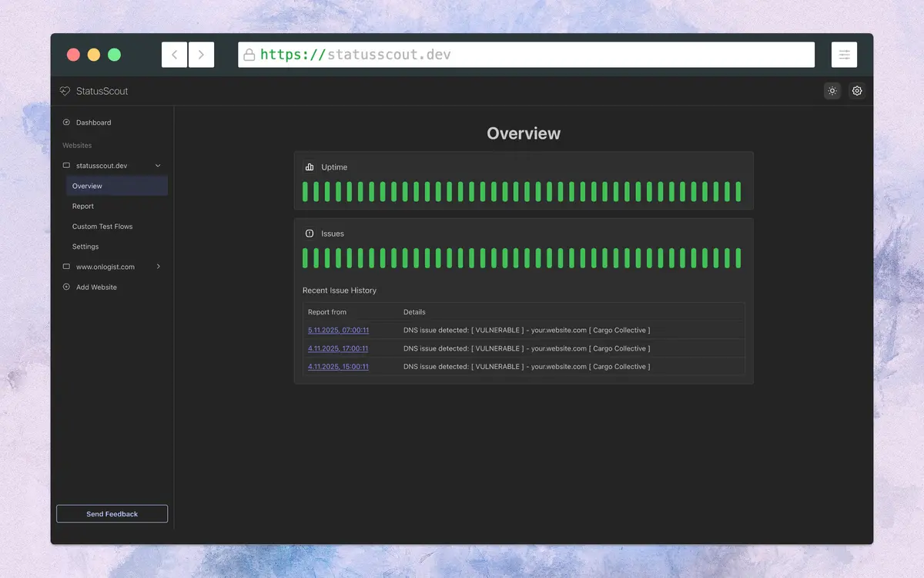The width and height of the screenshot is (924, 578).
Task: Open settings via the gear icon
Action: point(857,91)
